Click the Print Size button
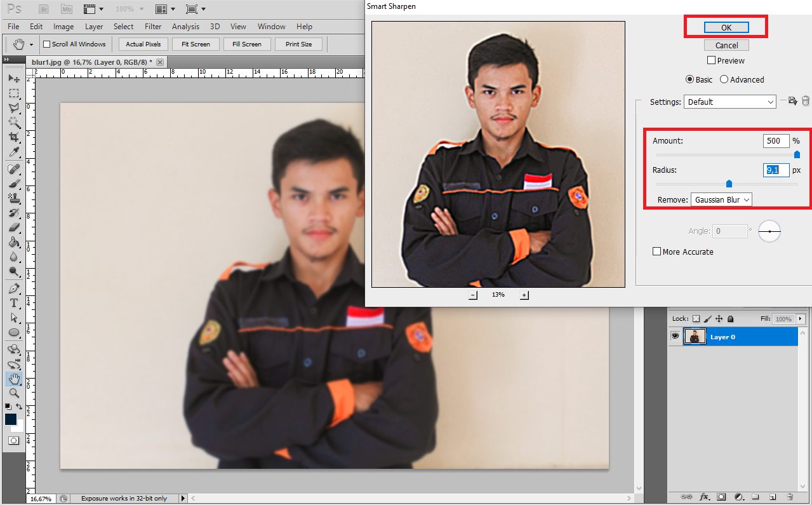 point(298,44)
